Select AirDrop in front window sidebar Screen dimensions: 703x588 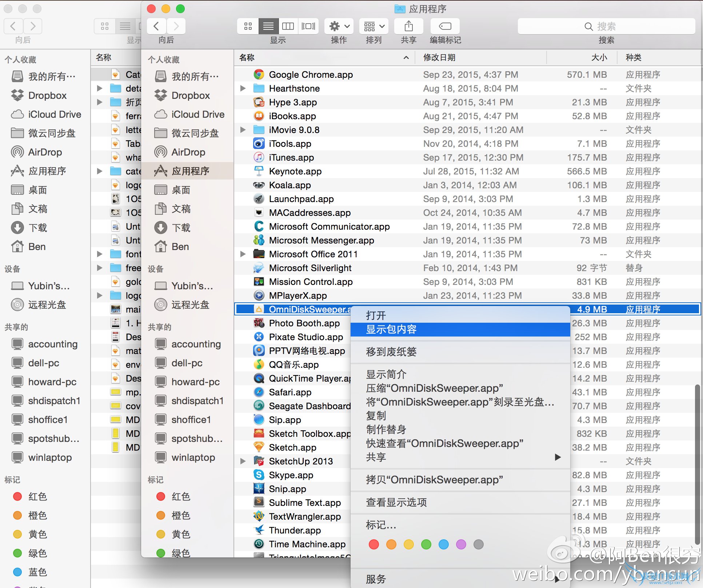tap(188, 152)
